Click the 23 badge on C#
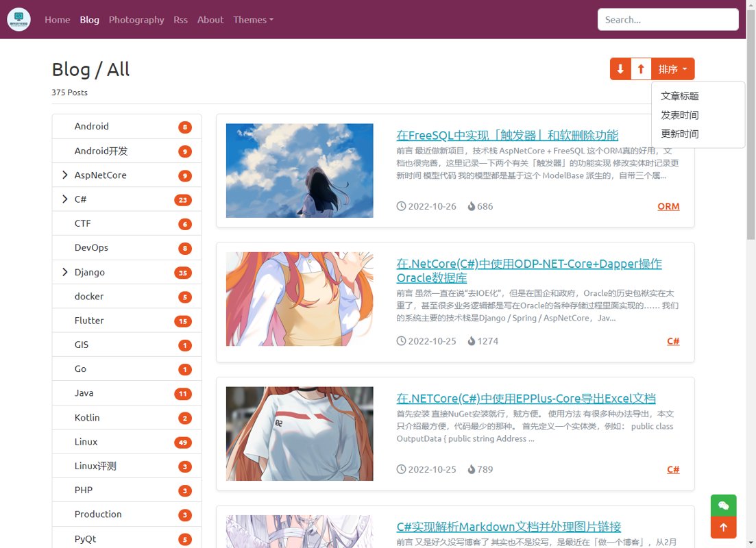Screen dimensions: 756x548 [x=183, y=200]
